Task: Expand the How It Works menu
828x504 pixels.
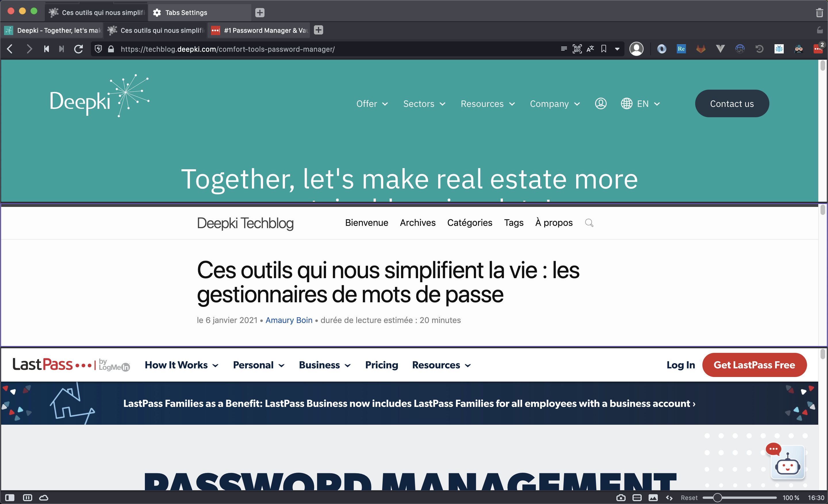Action: 181,365
